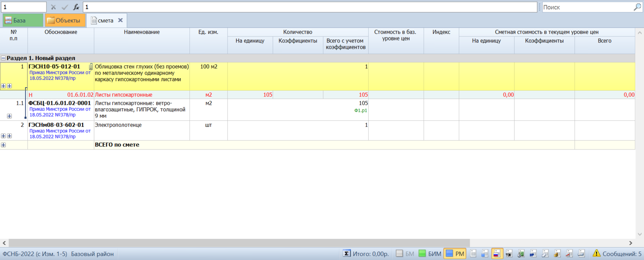
Task: Select the red 01.6.01.02 code cell
Action: (x=61, y=95)
